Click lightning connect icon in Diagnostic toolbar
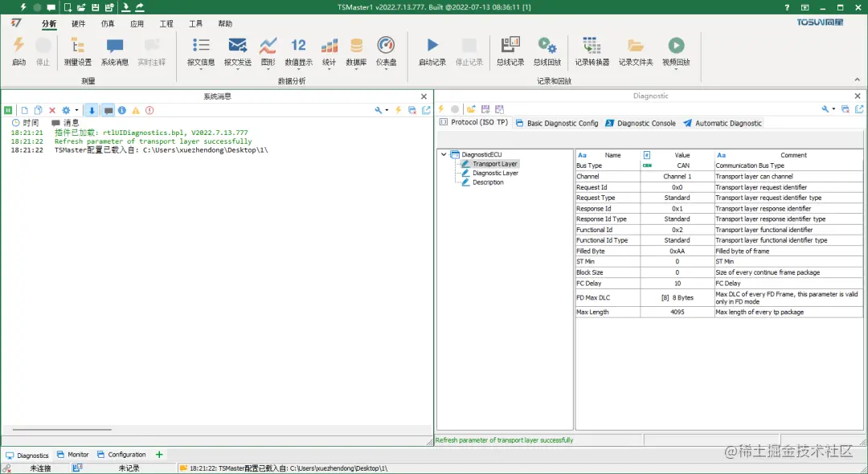Image resolution: width=868 pixels, height=474 pixels. [x=441, y=109]
